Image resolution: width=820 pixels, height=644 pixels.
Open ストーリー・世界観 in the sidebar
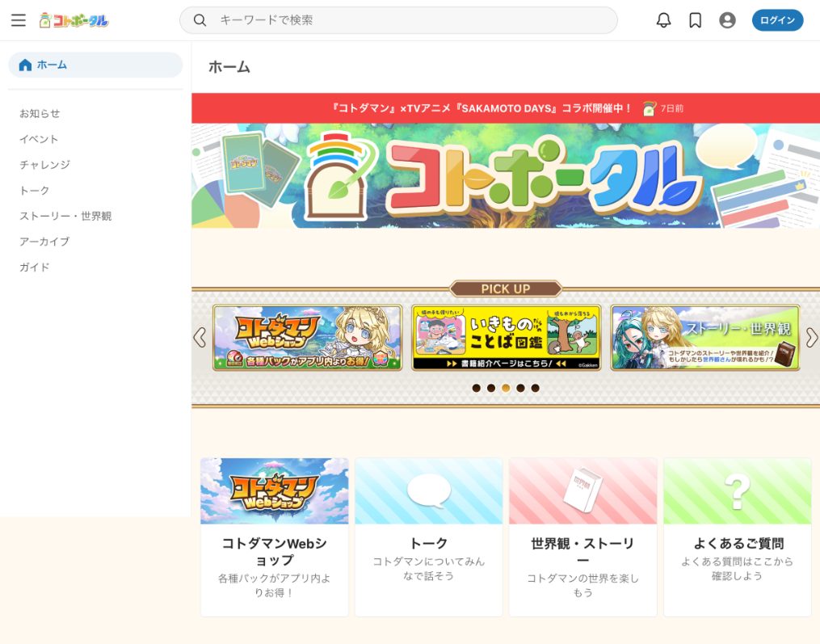click(x=65, y=216)
